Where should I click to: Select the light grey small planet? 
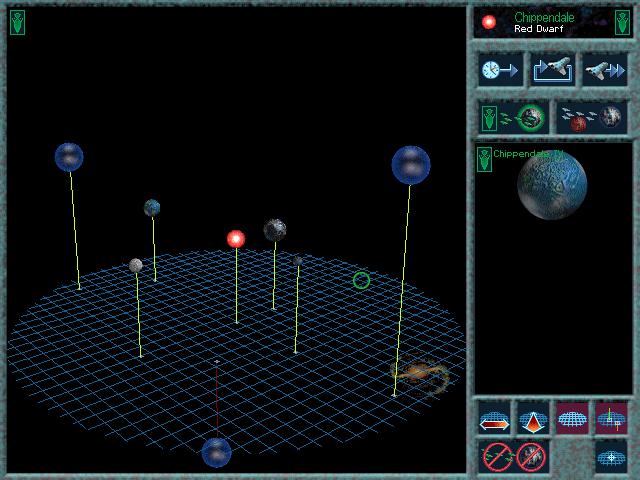tap(136, 265)
